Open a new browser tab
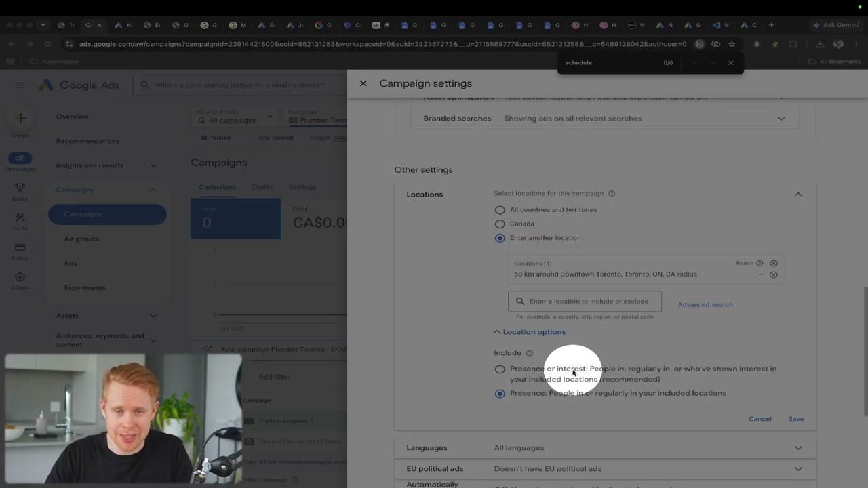 [771, 25]
